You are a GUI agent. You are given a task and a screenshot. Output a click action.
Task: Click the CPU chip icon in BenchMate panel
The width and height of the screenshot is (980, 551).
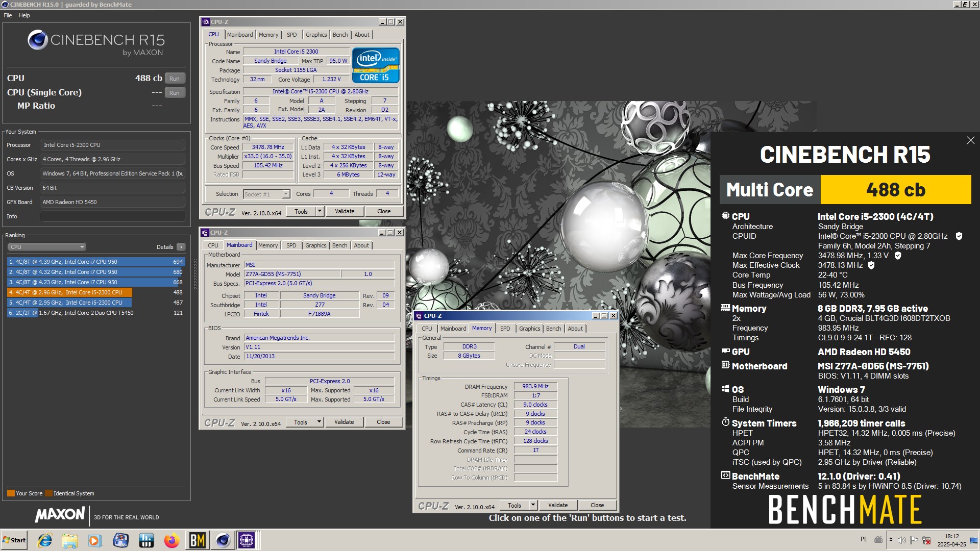tap(725, 216)
